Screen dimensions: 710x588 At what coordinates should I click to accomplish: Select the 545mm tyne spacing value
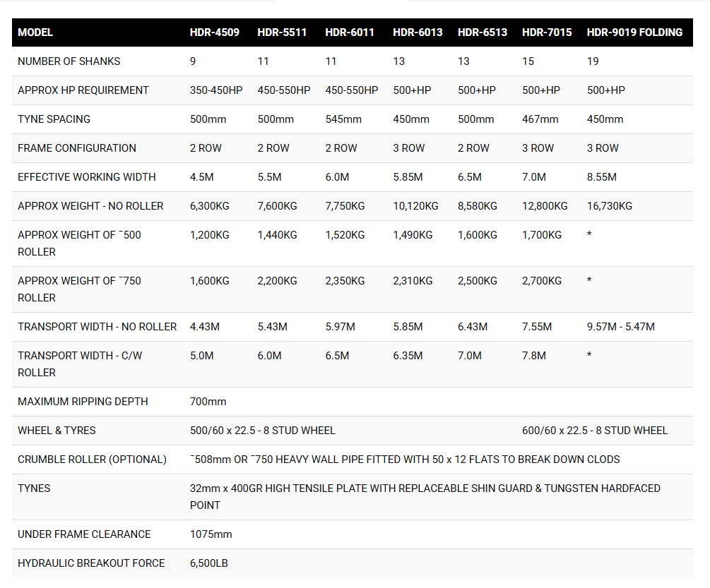tap(343, 119)
